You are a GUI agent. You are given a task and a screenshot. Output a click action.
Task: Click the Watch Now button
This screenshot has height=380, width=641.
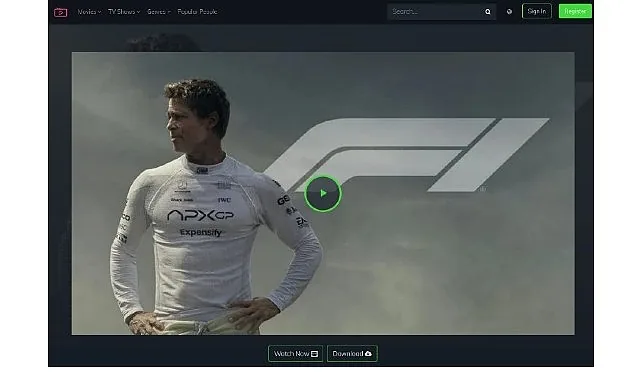pos(296,353)
